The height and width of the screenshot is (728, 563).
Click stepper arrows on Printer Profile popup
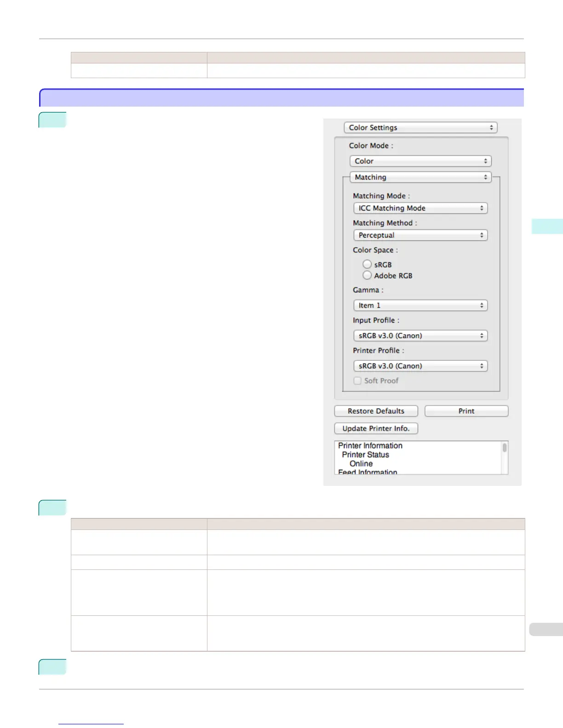coord(482,366)
